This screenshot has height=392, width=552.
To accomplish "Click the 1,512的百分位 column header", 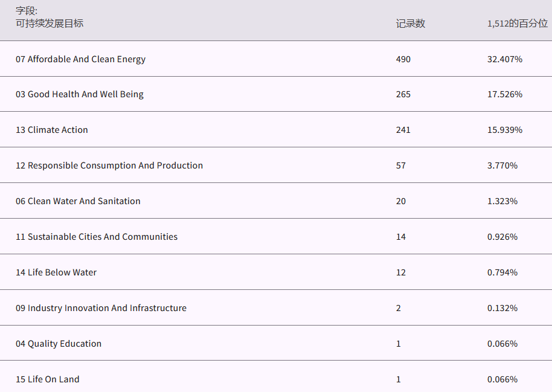I will coord(517,24).
